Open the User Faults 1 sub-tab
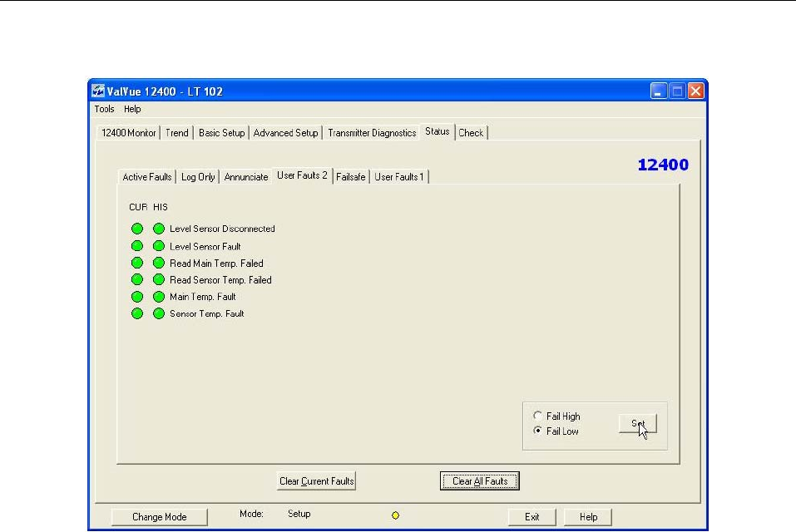Image resolution: width=796 pixels, height=532 pixels. [x=399, y=177]
